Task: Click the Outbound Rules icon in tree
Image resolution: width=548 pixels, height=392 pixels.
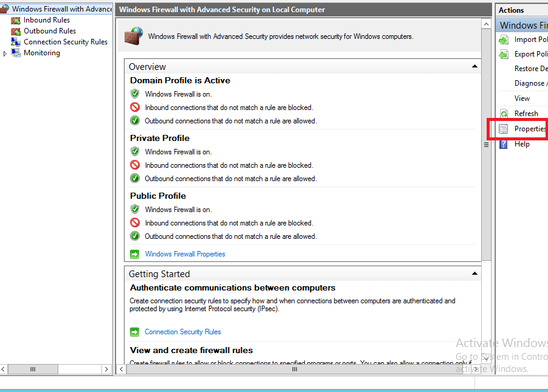Action: [16, 31]
